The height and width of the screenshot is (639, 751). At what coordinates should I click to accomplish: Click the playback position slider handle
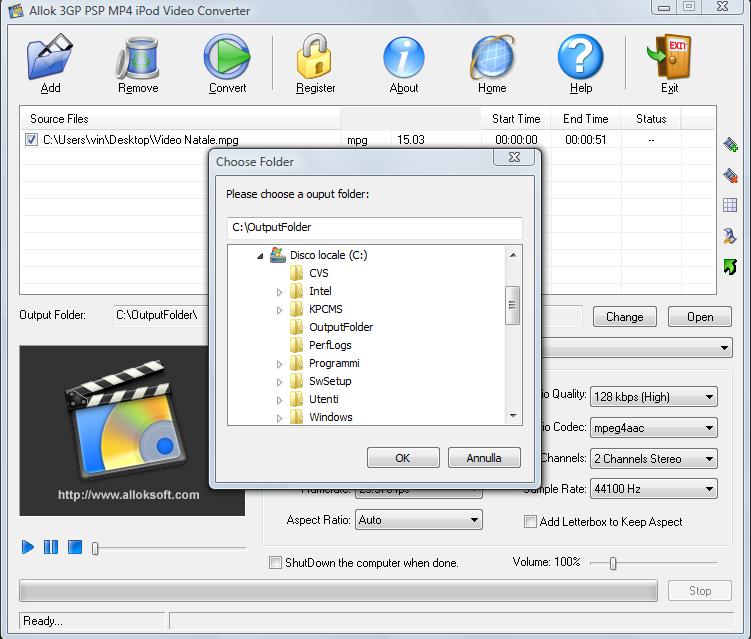95,548
